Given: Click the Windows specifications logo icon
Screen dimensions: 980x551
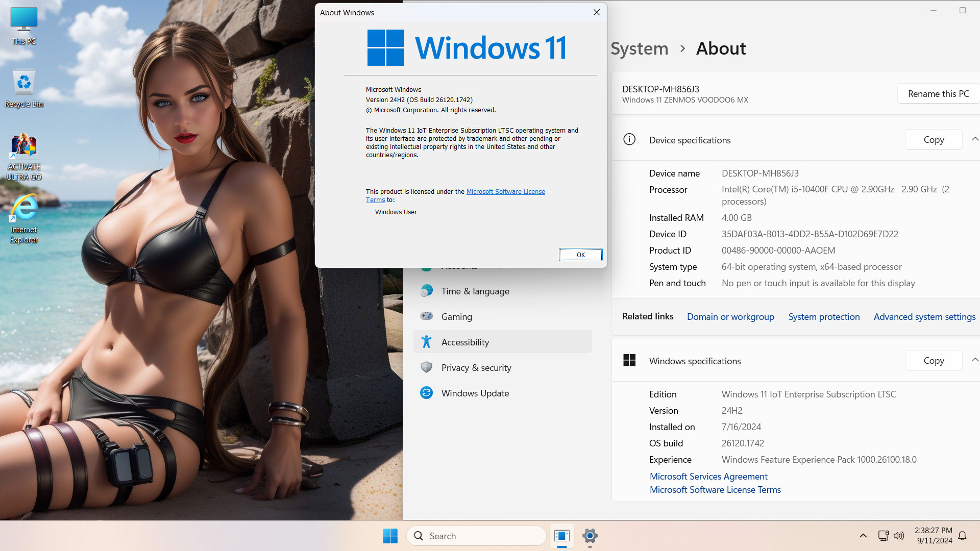Looking at the screenshot, I should point(629,360).
